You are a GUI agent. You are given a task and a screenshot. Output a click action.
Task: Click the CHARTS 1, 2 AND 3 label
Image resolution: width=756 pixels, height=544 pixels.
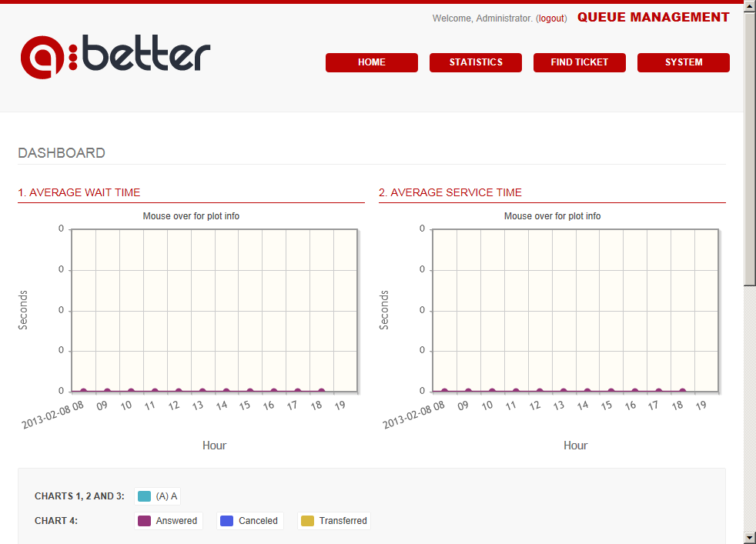tap(79, 496)
